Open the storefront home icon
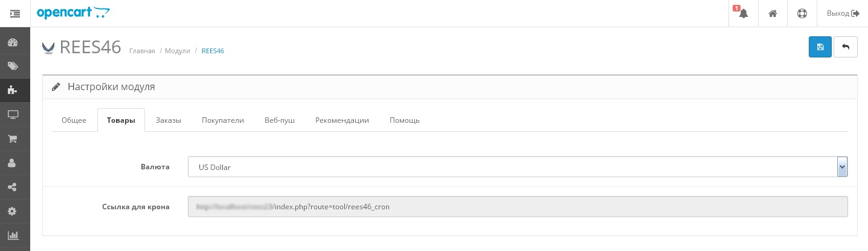 pos(773,13)
